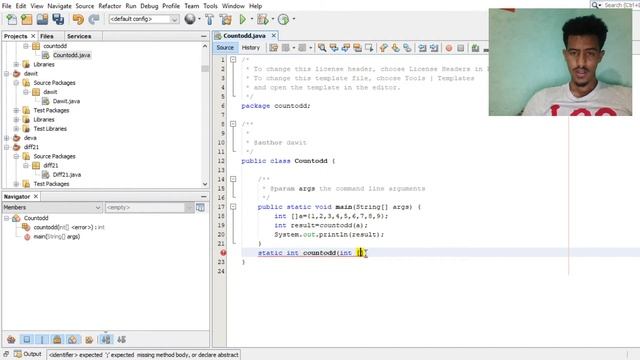
Task: Click the Previous Bookmark icon
Action: (x=383, y=48)
